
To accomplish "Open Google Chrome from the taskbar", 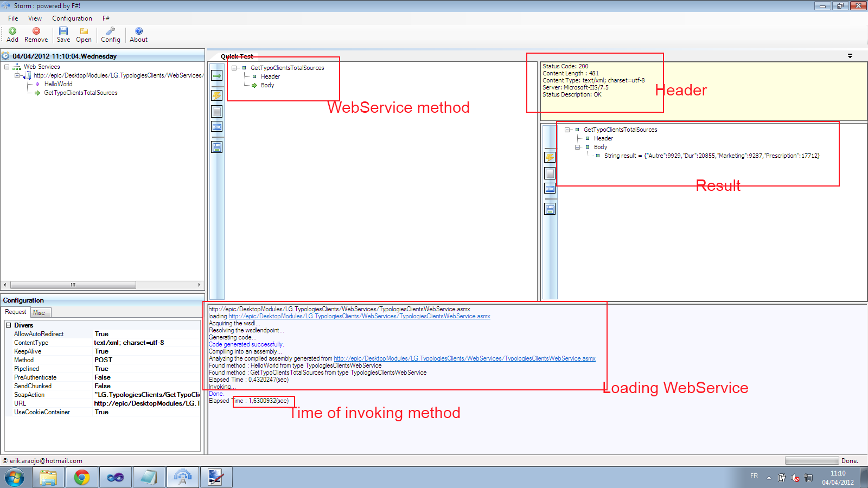I will pos(82,477).
